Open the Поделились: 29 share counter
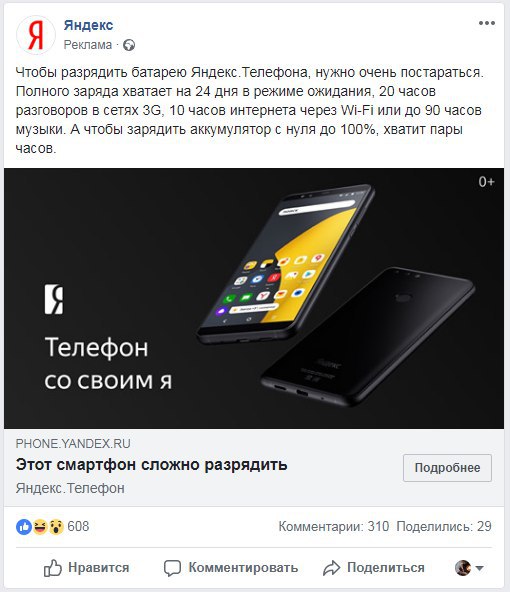This screenshot has width=510, height=592. (444, 526)
